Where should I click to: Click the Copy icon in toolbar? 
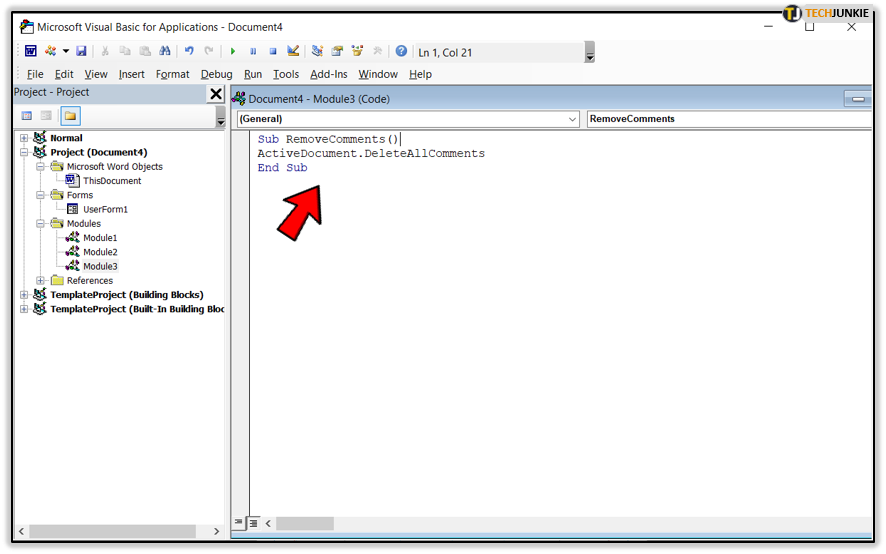point(125,51)
